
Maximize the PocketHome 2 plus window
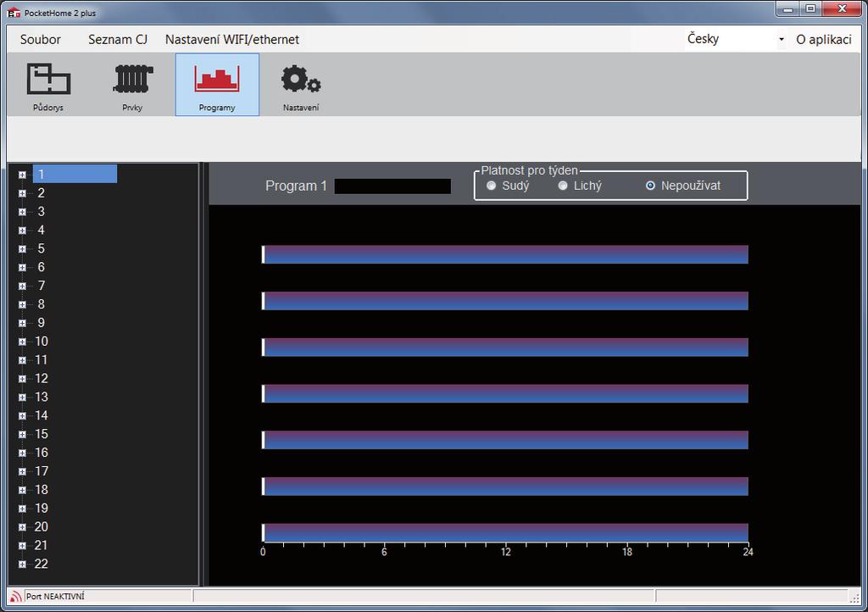[x=811, y=8]
